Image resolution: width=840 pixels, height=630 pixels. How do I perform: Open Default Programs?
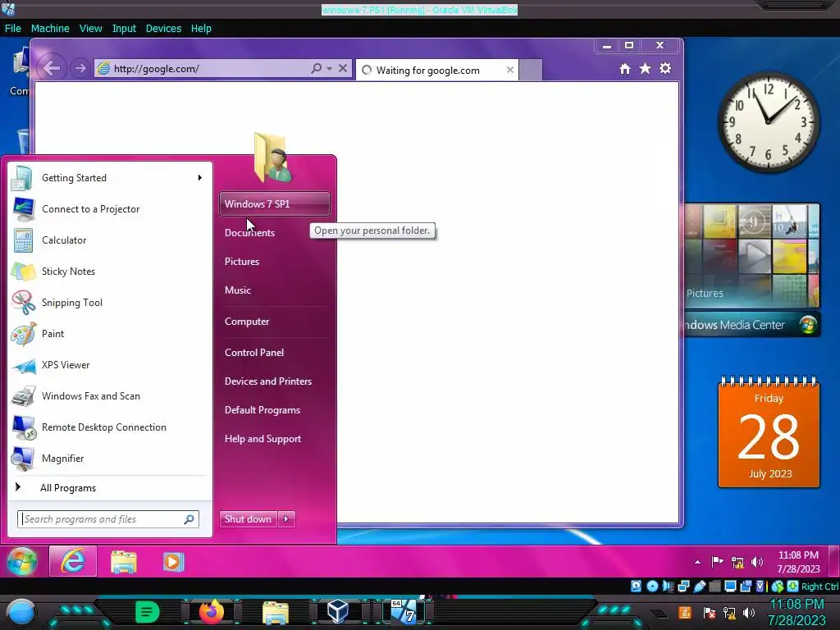[262, 410]
